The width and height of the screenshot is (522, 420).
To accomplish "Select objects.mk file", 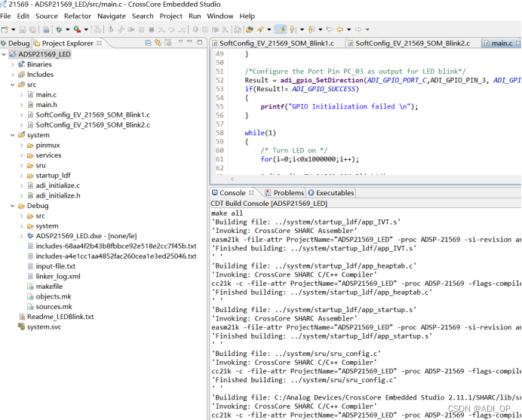I will [x=54, y=297].
